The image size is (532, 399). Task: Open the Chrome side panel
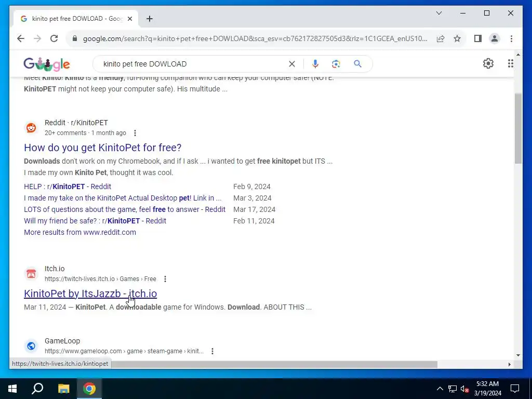(x=478, y=38)
